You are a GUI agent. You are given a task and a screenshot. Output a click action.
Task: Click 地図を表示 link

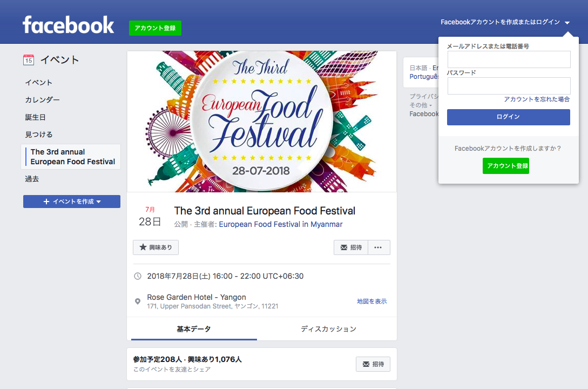371,301
